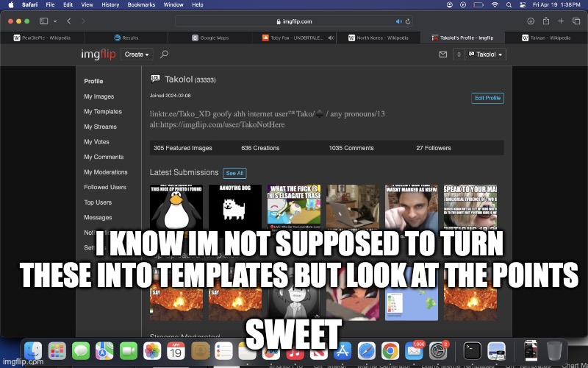Go back using the back arrow
The width and height of the screenshot is (588, 368).
(69, 21)
